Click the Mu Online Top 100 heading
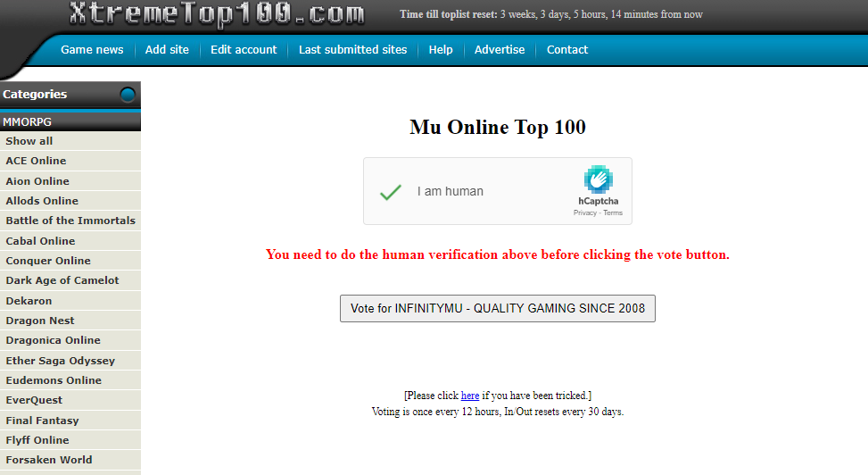The image size is (868, 475). [x=498, y=127]
